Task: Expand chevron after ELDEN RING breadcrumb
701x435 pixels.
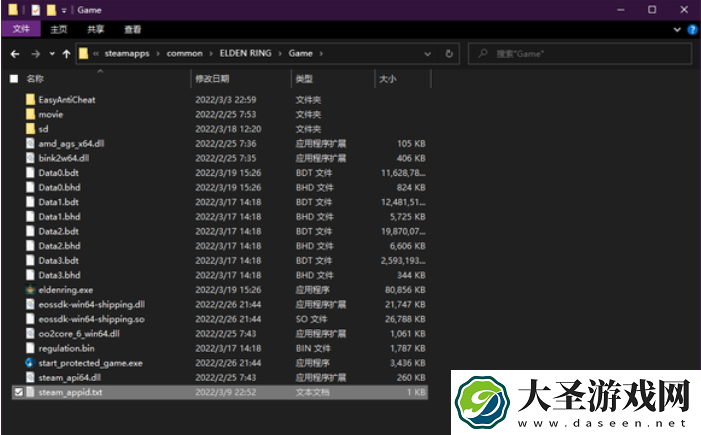Action: 279,54
